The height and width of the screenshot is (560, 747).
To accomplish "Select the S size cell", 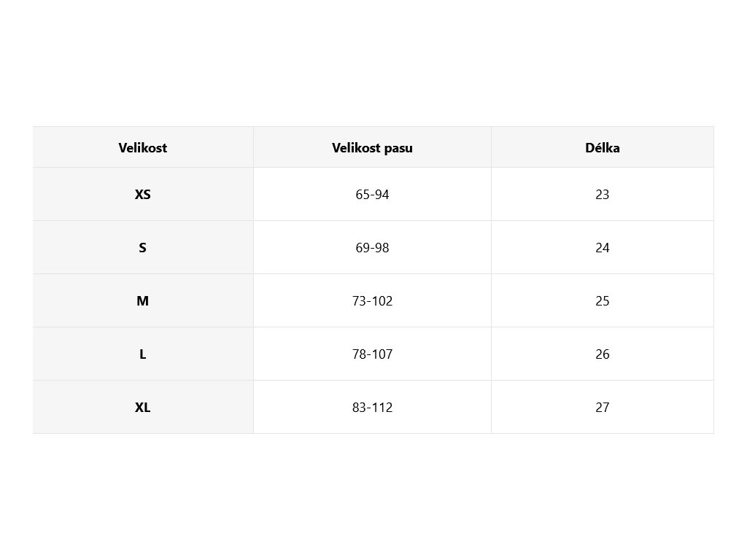I will (x=143, y=248).
